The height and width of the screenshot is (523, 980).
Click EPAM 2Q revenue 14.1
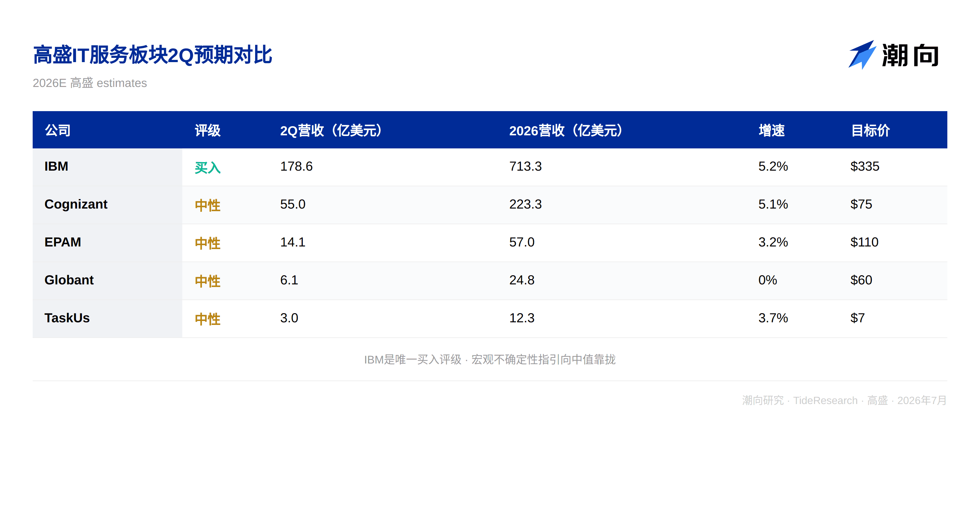(293, 242)
